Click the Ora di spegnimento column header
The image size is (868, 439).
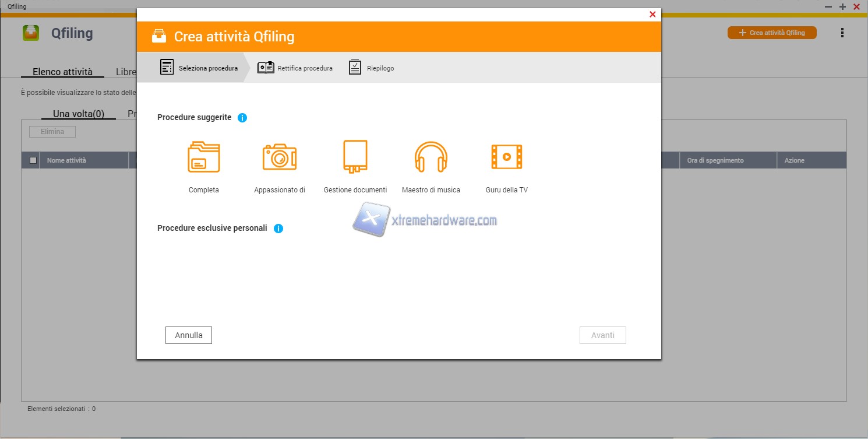(715, 160)
